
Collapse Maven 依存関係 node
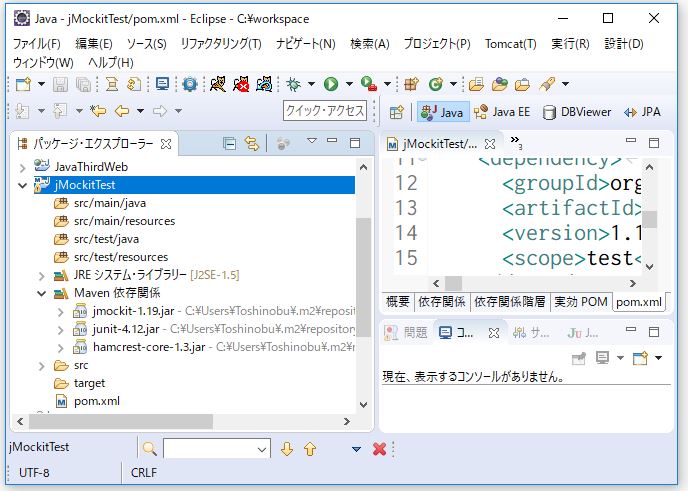point(42,294)
